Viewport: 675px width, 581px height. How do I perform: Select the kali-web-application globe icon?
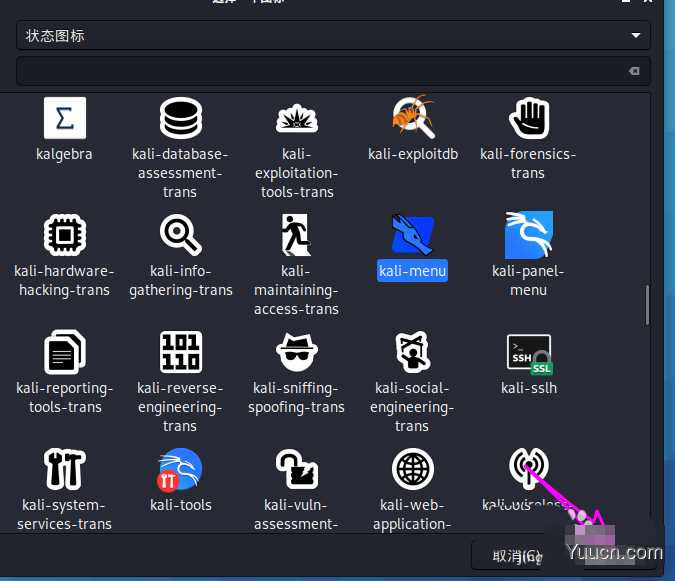[x=413, y=469]
